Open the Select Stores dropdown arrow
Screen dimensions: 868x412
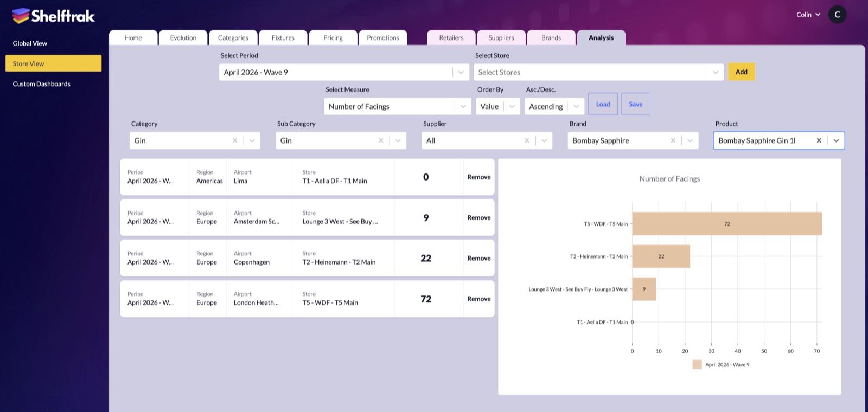(x=715, y=72)
